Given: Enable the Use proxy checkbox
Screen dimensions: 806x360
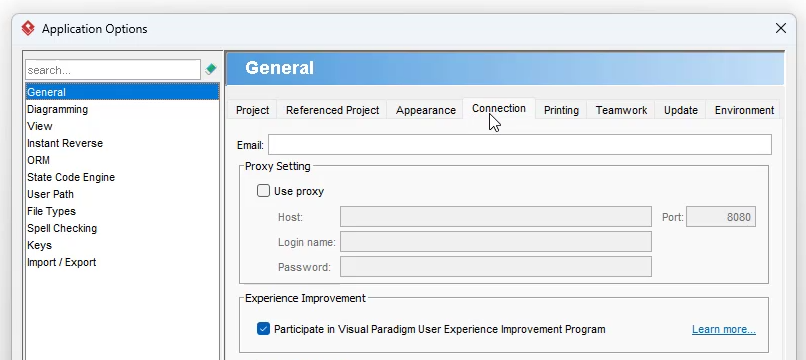Looking at the screenshot, I should tap(263, 191).
